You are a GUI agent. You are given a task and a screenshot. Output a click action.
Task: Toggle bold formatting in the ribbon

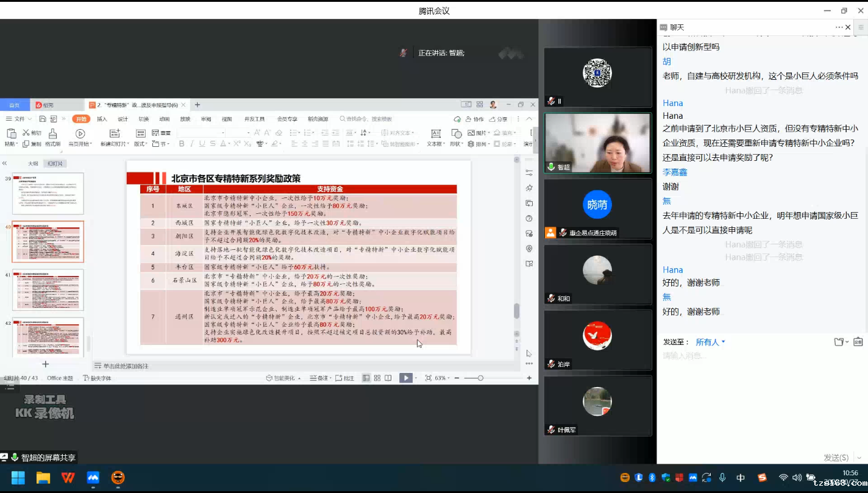click(x=181, y=144)
